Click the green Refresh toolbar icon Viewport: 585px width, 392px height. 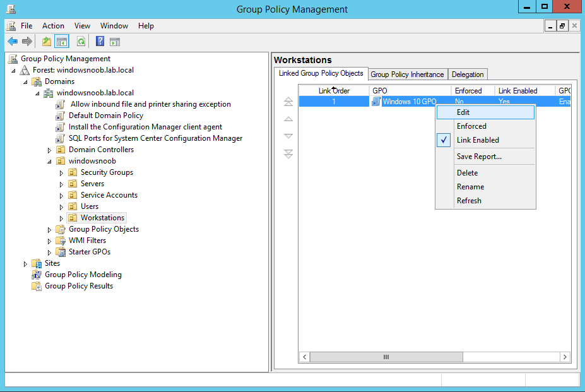[81, 42]
